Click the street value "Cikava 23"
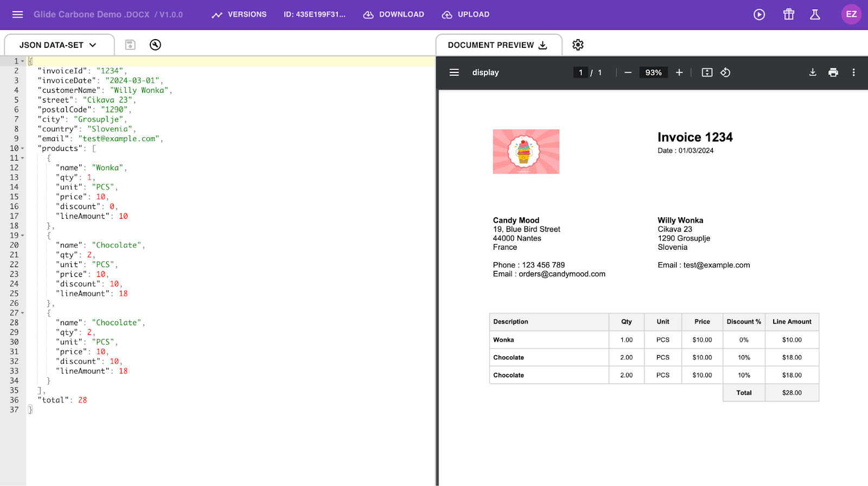868x486 pixels. [x=108, y=100]
